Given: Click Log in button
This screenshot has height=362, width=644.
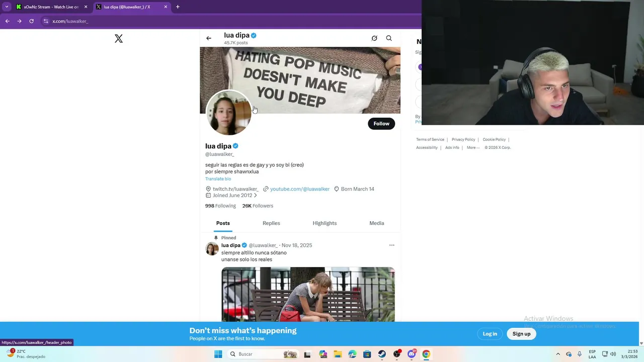Looking at the screenshot, I should point(490,334).
